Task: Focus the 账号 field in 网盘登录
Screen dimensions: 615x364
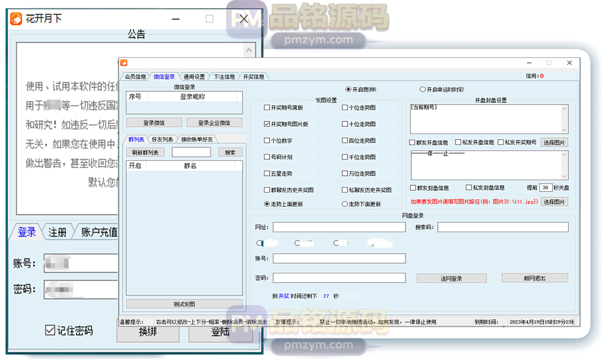Action: coord(339,258)
